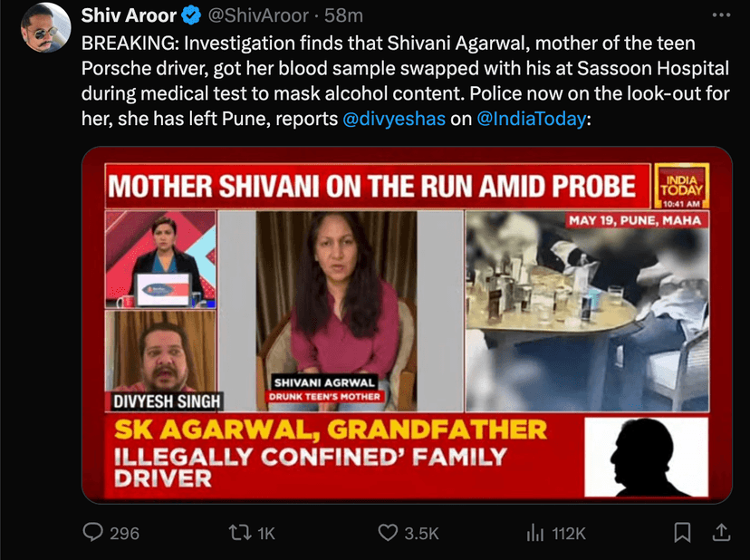Click the blue verified badge

(191, 15)
